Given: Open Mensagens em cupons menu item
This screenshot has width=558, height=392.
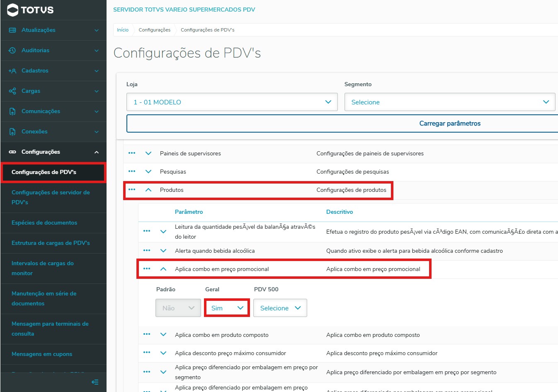Looking at the screenshot, I should (x=53, y=354).
